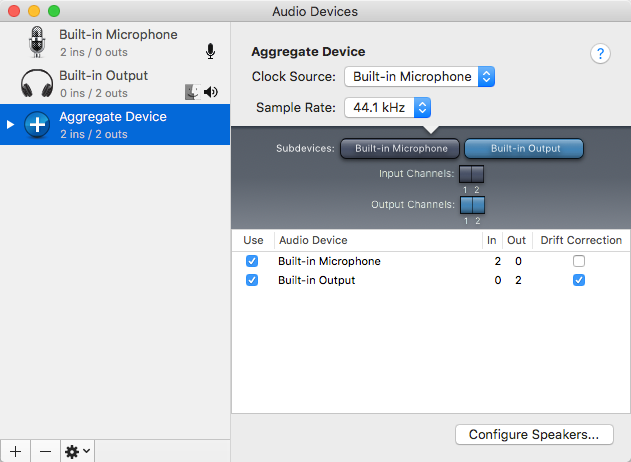Click Built-in Microphone row in table
This screenshot has height=462, width=631.
tap(431, 261)
